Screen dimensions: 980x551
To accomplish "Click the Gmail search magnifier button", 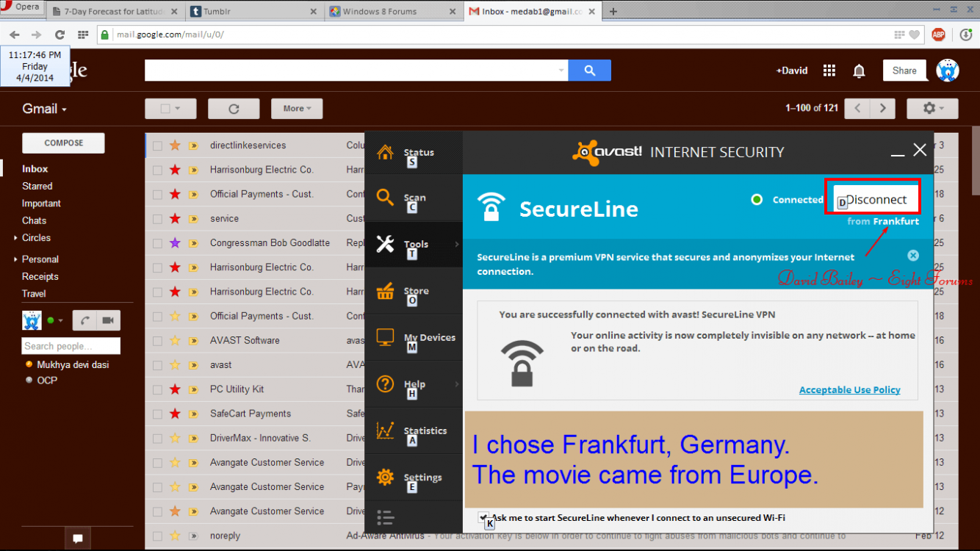I will click(x=590, y=71).
